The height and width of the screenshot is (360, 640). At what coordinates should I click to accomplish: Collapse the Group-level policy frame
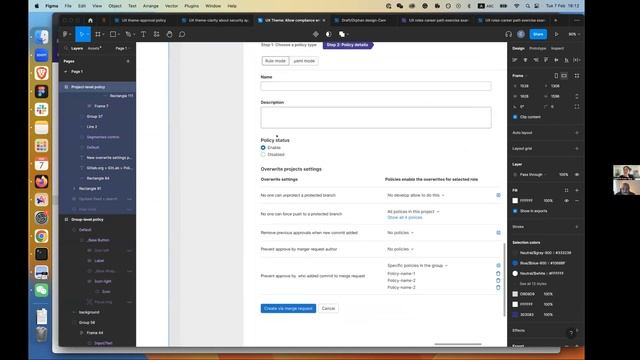pyautogui.click(x=66, y=220)
